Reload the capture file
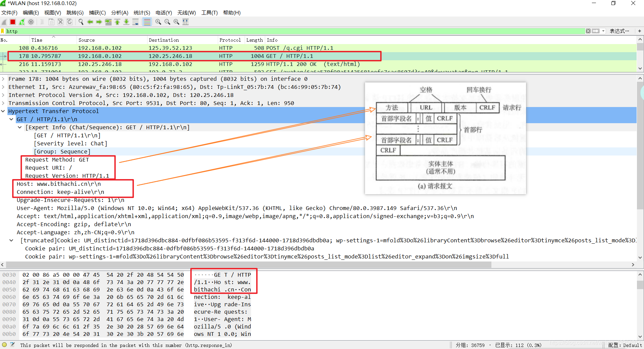The image size is (644, 349). click(70, 22)
